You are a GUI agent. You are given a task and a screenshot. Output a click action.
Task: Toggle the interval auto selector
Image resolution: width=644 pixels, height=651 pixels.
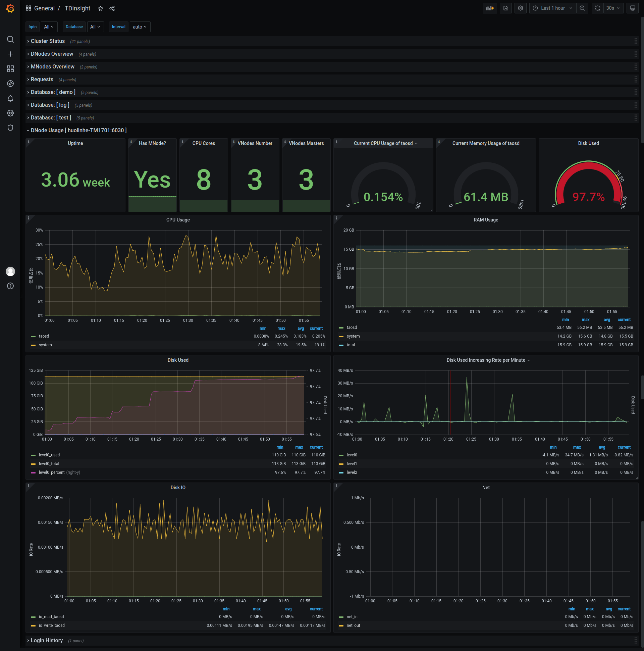(139, 27)
